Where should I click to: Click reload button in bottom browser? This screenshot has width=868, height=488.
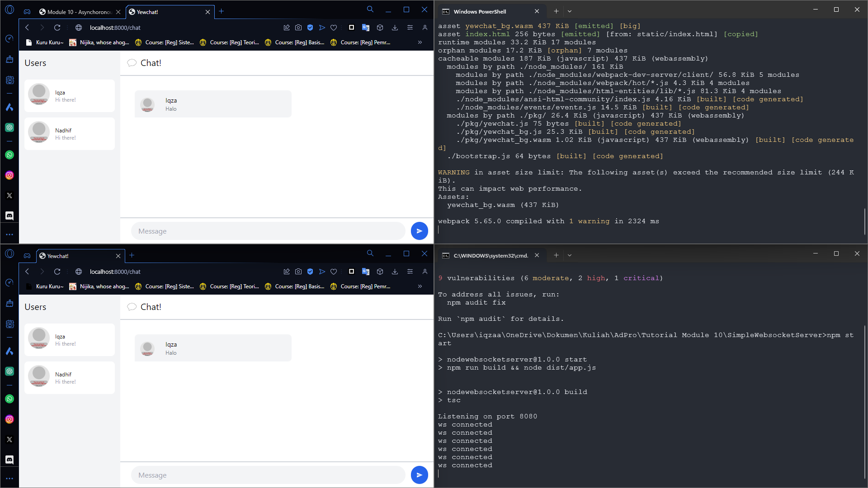coord(57,272)
